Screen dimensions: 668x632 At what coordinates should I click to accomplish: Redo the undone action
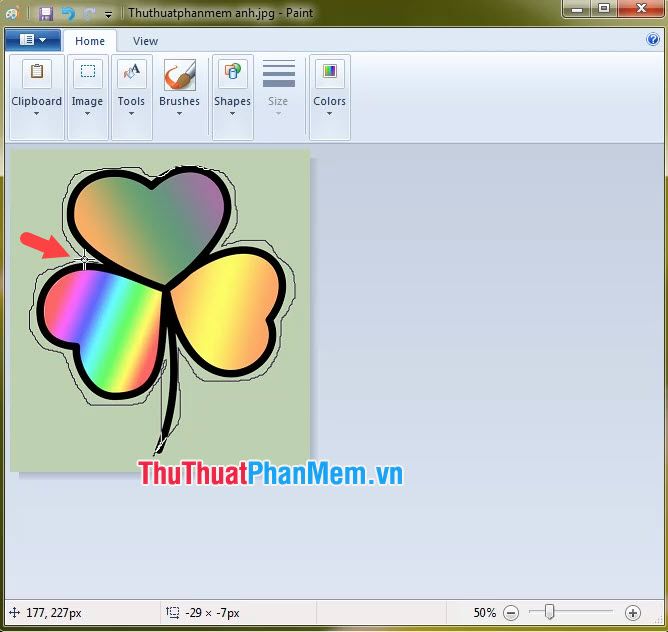89,14
